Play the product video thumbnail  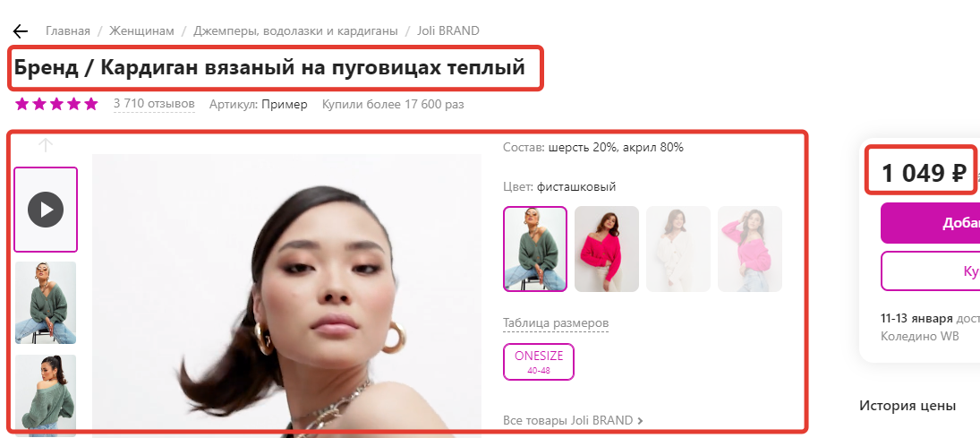click(46, 210)
